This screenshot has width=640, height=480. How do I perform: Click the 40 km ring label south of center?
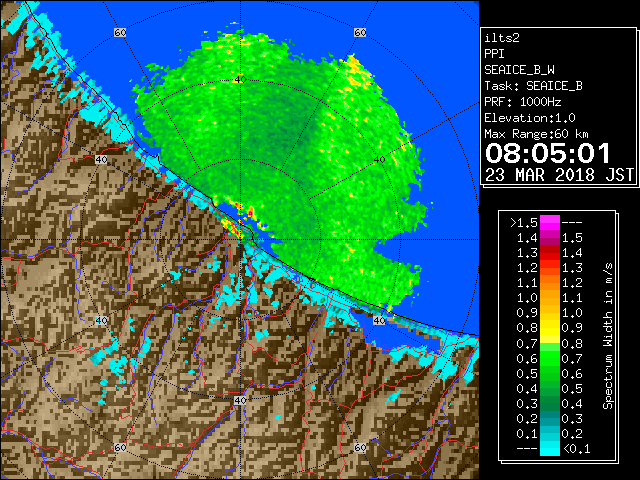(x=240, y=400)
